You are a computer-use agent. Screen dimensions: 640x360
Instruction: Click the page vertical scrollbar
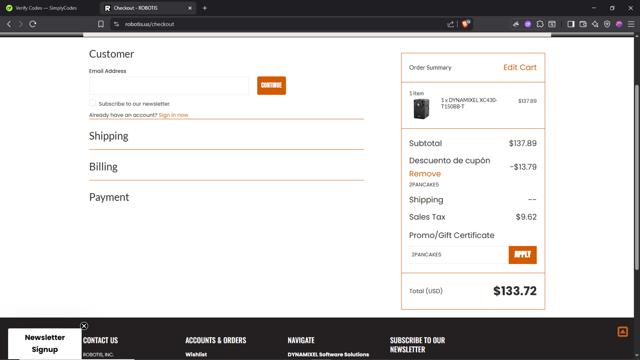pos(637,178)
